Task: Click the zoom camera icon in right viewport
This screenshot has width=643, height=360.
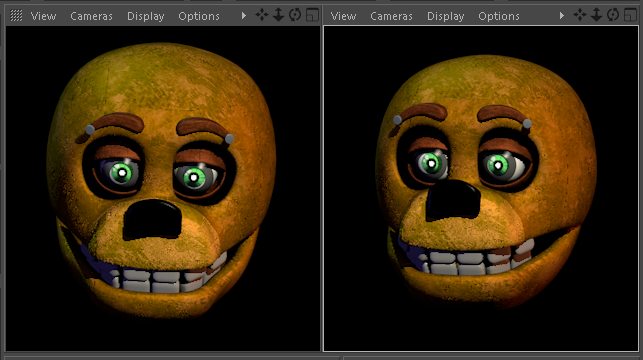Action: click(597, 15)
